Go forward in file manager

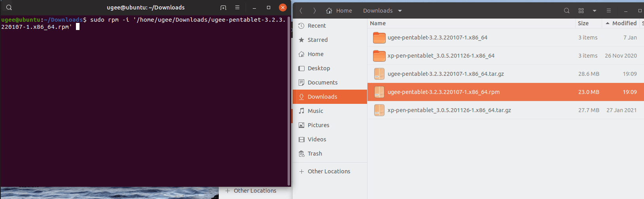314,11
